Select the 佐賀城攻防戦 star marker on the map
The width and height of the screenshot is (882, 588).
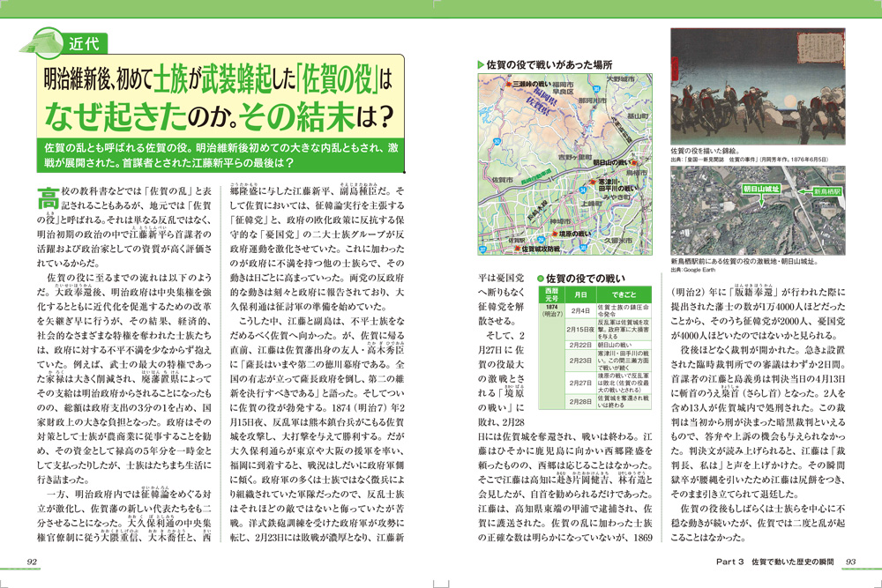tap(516, 248)
